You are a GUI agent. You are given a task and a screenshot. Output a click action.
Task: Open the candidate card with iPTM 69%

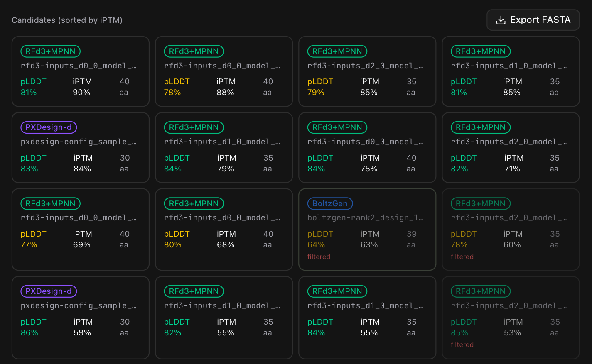(x=81, y=230)
